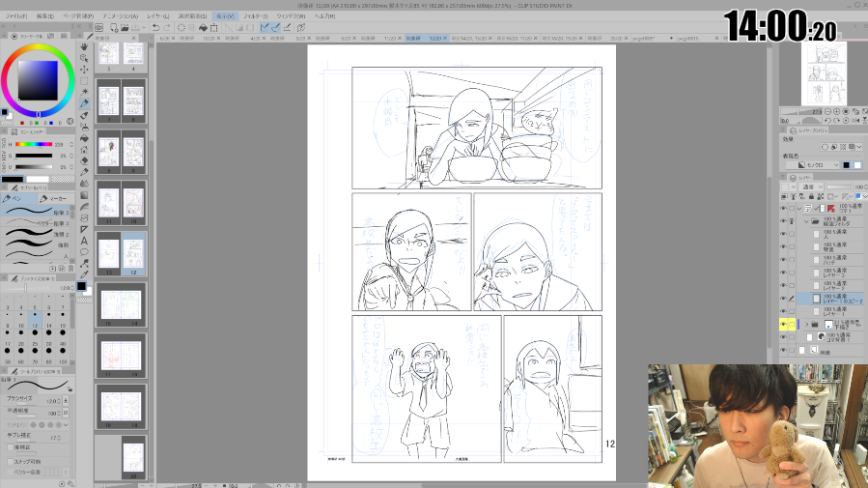Toggle visibility of 用紙 paper layer
Screen dimensions: 868x488
click(783, 350)
